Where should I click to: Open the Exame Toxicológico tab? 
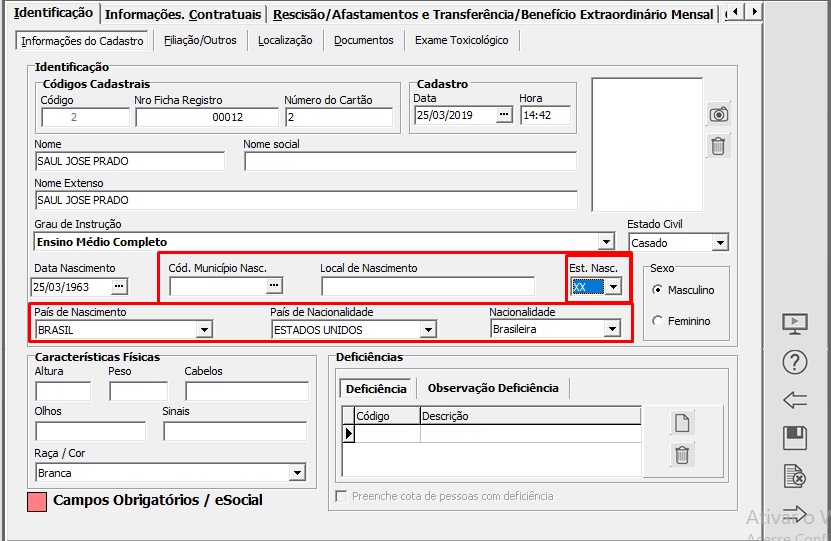462,40
